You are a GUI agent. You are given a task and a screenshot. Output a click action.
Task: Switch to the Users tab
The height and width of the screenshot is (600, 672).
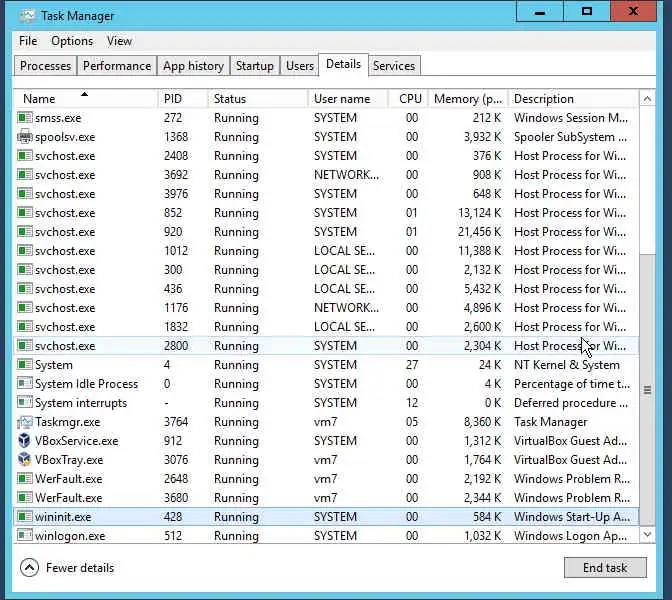tap(300, 66)
